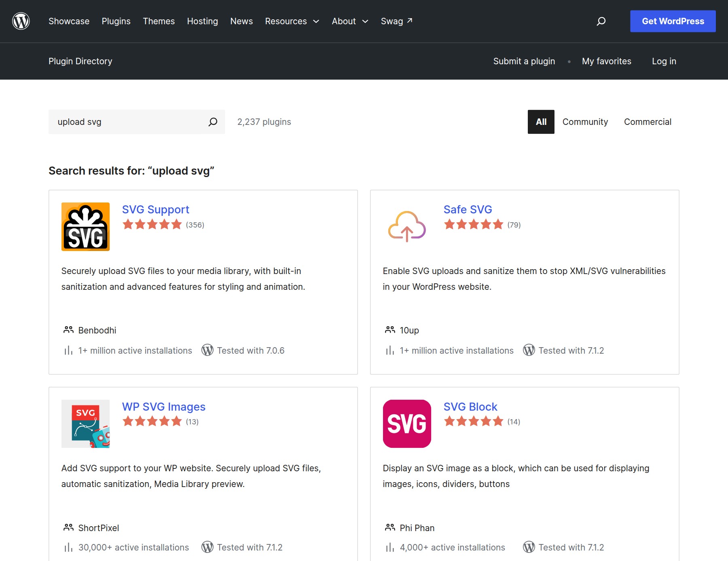The width and height of the screenshot is (728, 561).
Task: Open the SVG Block title link
Action: (x=470, y=407)
